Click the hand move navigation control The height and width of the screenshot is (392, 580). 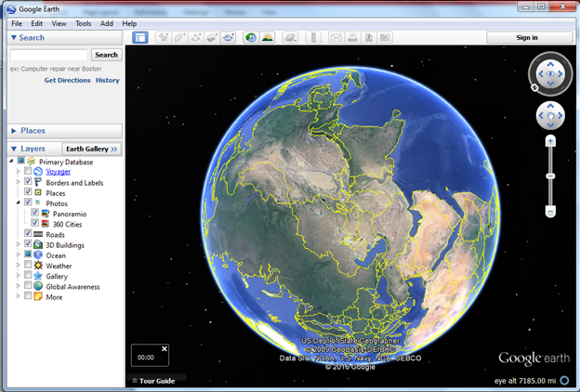pos(550,116)
